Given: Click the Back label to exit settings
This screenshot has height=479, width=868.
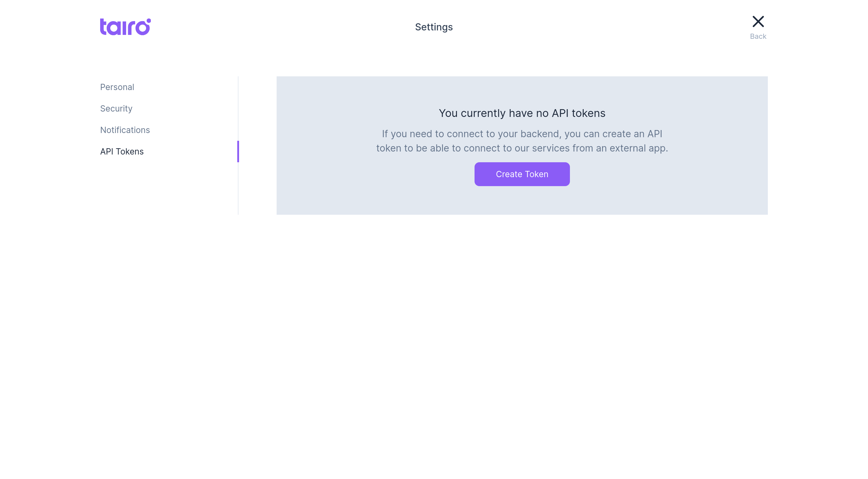Looking at the screenshot, I should 758,36.
